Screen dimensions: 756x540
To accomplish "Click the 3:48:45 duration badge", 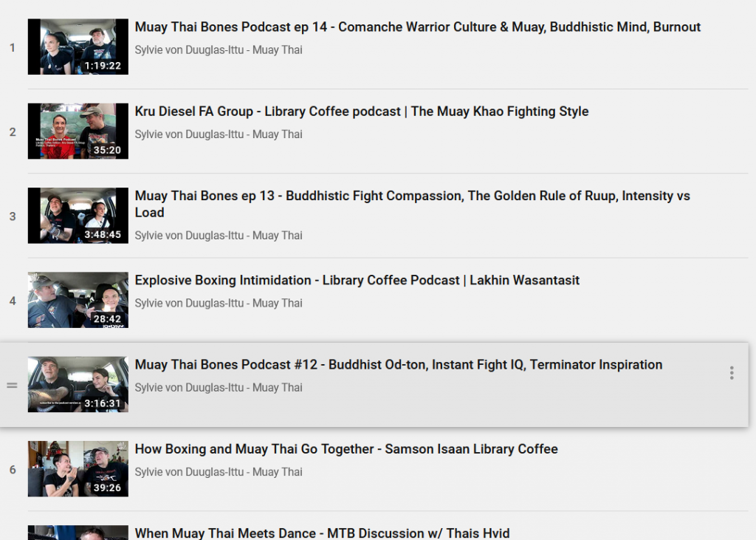I will click(x=103, y=234).
